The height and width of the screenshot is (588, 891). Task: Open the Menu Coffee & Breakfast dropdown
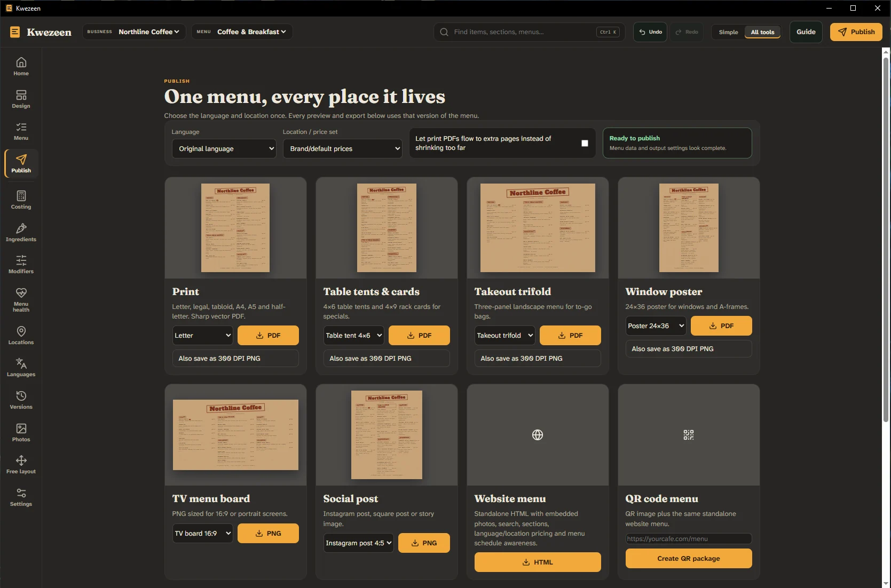242,32
